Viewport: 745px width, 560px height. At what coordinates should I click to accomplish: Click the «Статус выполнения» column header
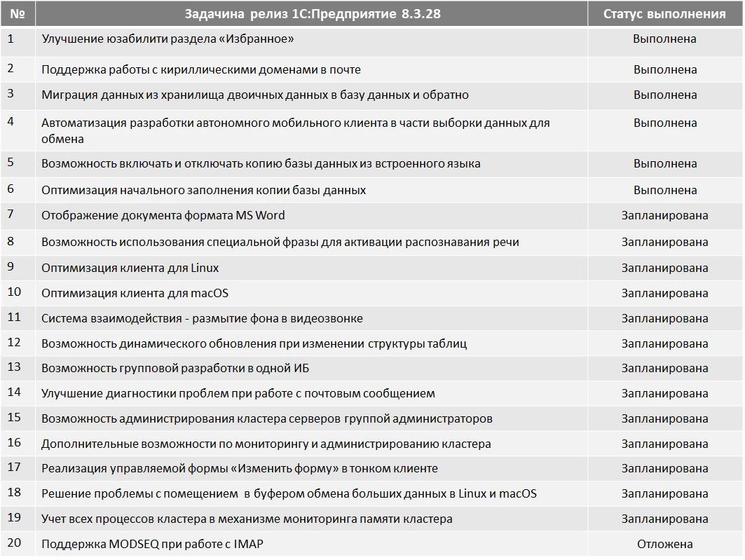click(x=664, y=14)
